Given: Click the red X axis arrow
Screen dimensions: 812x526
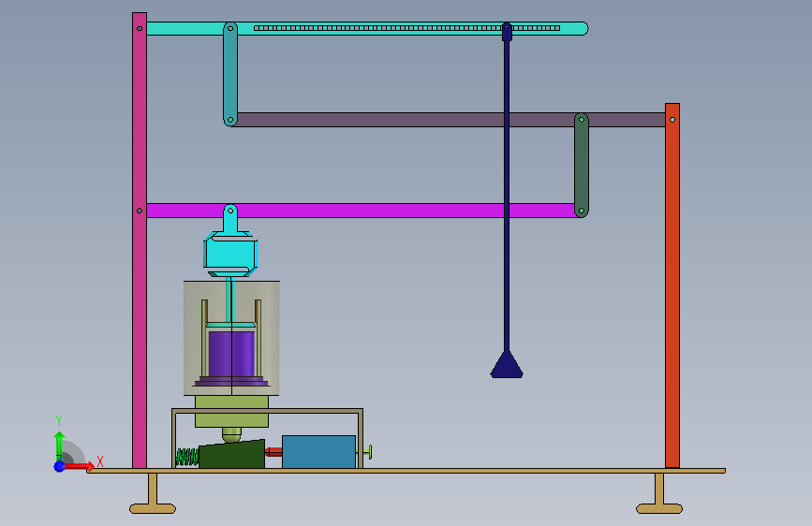Looking at the screenshot, I should click(x=80, y=466).
